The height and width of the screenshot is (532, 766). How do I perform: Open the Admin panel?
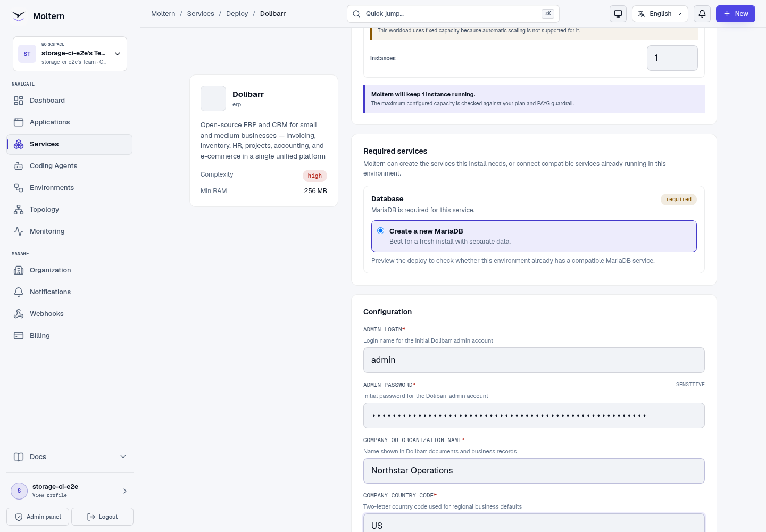(x=38, y=517)
